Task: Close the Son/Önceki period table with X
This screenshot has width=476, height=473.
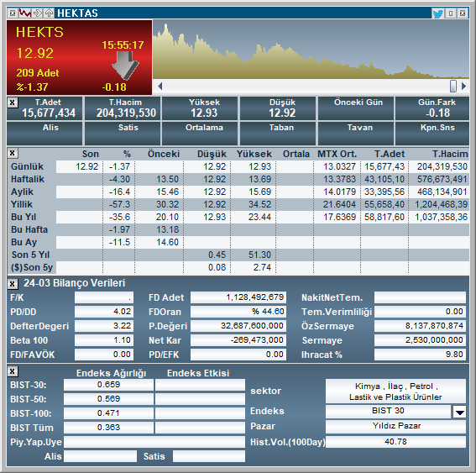Action: pos(13,153)
